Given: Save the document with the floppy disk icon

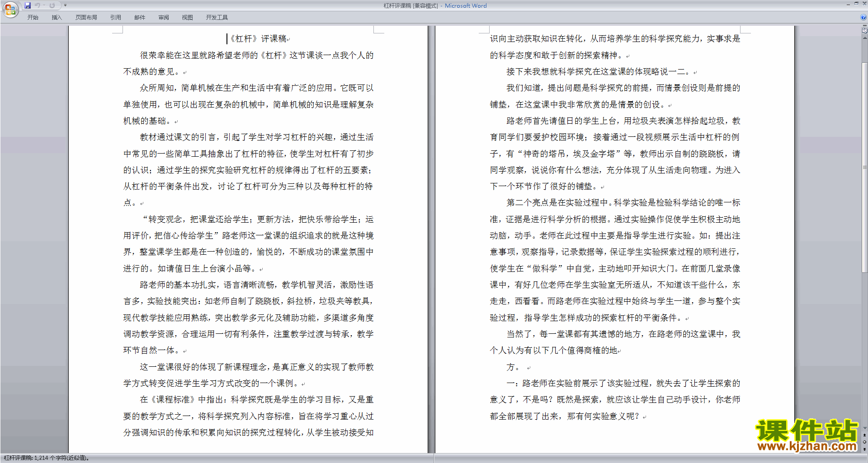Looking at the screenshot, I should 28,5.
